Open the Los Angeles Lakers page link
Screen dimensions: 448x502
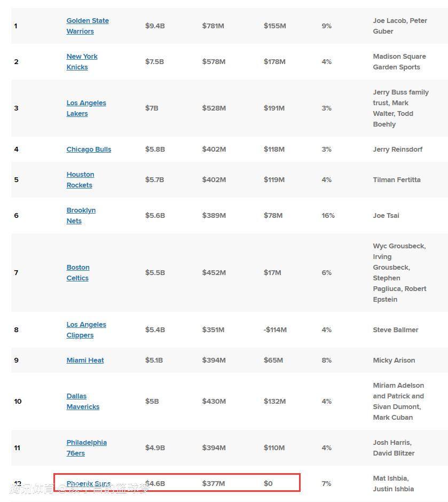tap(86, 103)
